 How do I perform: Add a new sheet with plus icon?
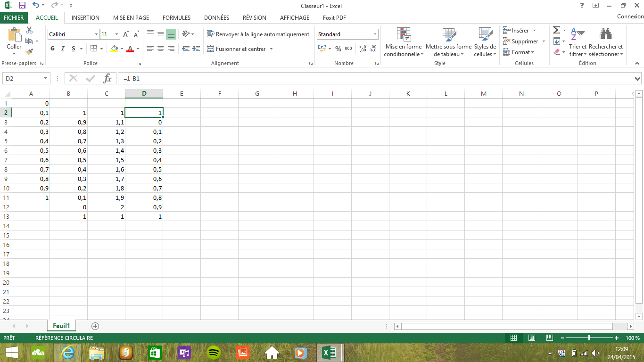tap(95, 326)
